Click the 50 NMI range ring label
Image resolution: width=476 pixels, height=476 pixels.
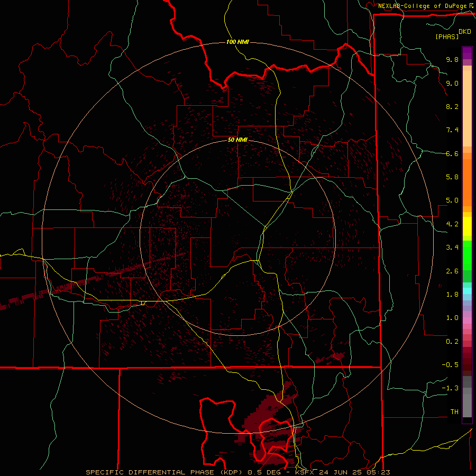tap(237, 140)
